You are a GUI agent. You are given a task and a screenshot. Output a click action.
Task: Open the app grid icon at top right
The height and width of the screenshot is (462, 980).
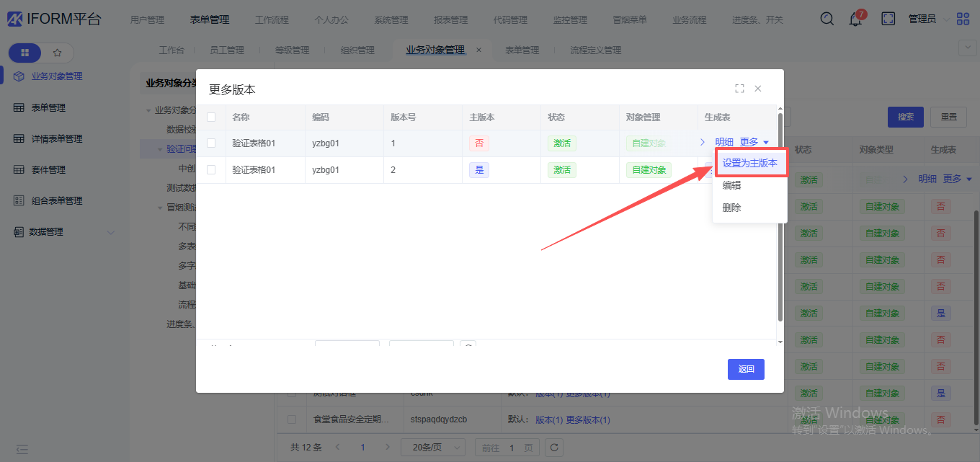point(963,19)
